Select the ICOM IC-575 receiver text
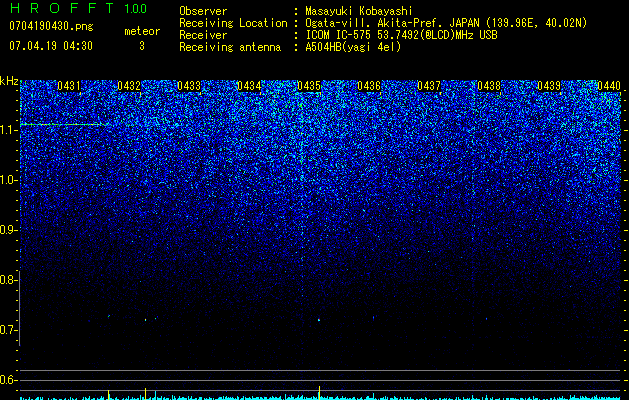 (401, 35)
